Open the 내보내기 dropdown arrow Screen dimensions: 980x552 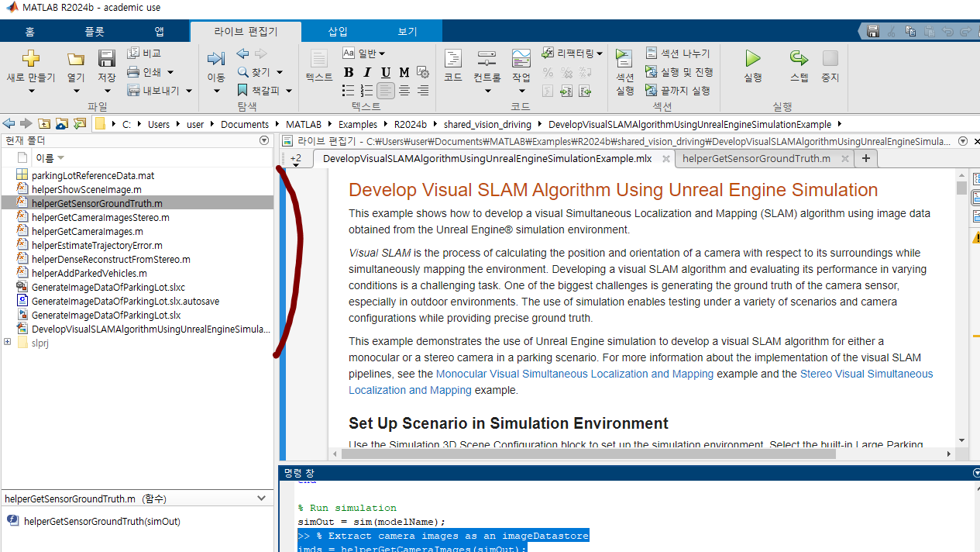[x=187, y=91]
